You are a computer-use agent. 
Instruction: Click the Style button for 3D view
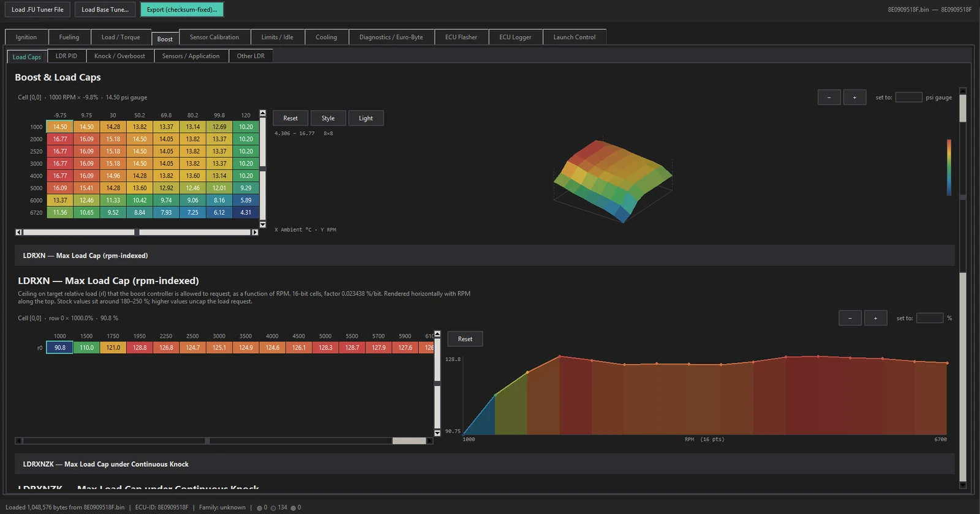[328, 118]
